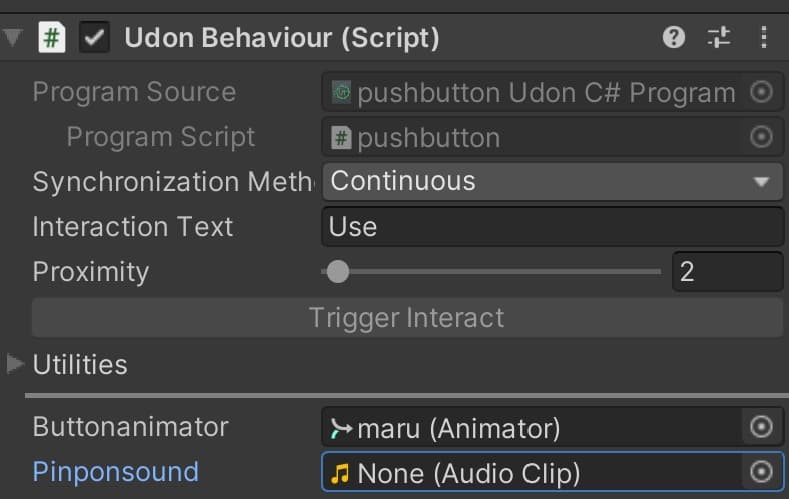Open the Synchronization Method dropdown

(x=552, y=181)
